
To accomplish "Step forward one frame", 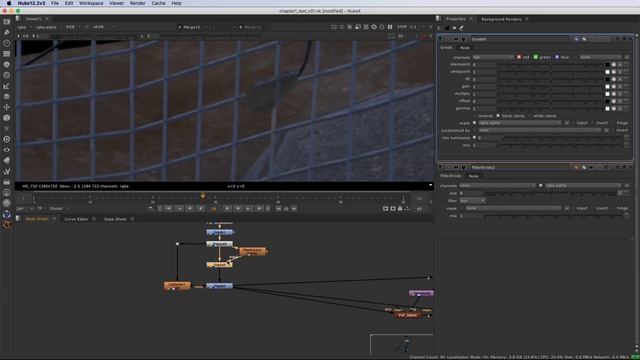I will (x=238, y=209).
